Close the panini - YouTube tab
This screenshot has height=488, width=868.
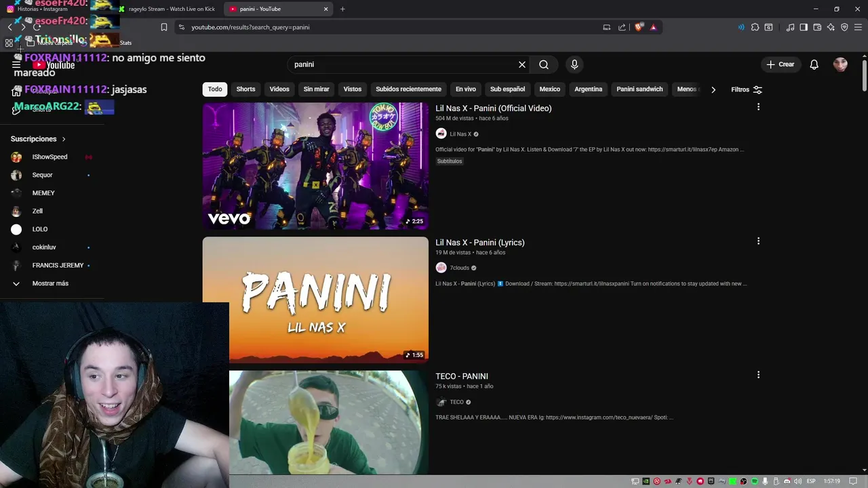pyautogui.click(x=326, y=9)
